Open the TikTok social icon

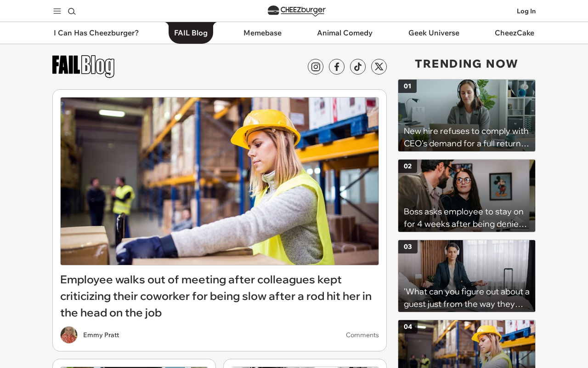point(358,67)
